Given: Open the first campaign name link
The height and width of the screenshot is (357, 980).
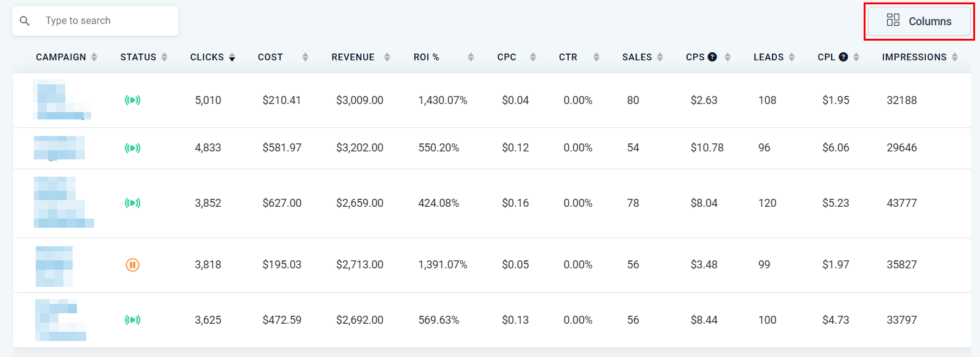Looking at the screenshot, I should point(62,100).
